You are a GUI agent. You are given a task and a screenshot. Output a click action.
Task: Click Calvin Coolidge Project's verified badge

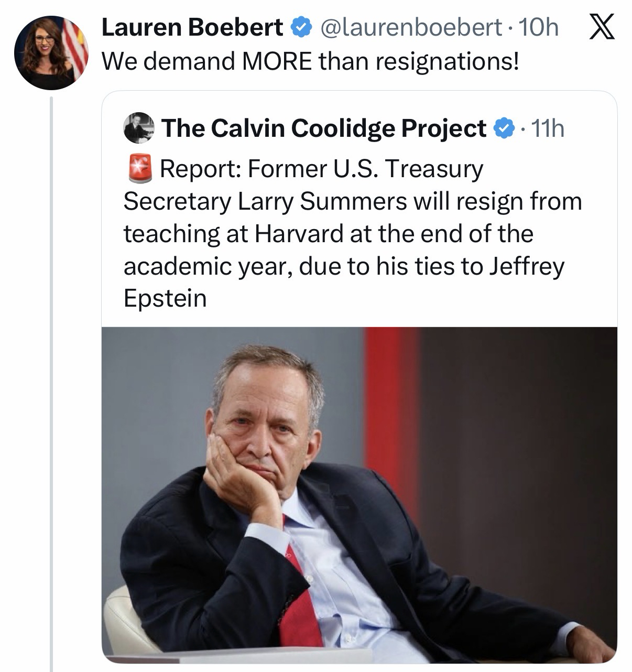504,128
